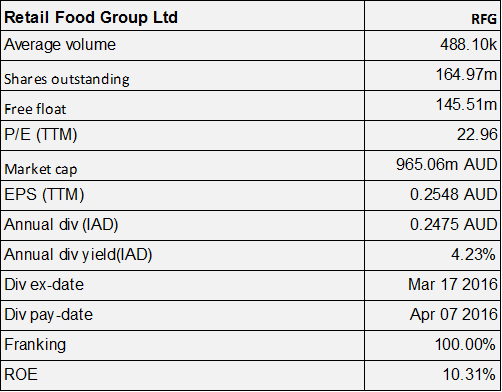
Task: Select the Average volume label cell
Action: point(183,46)
